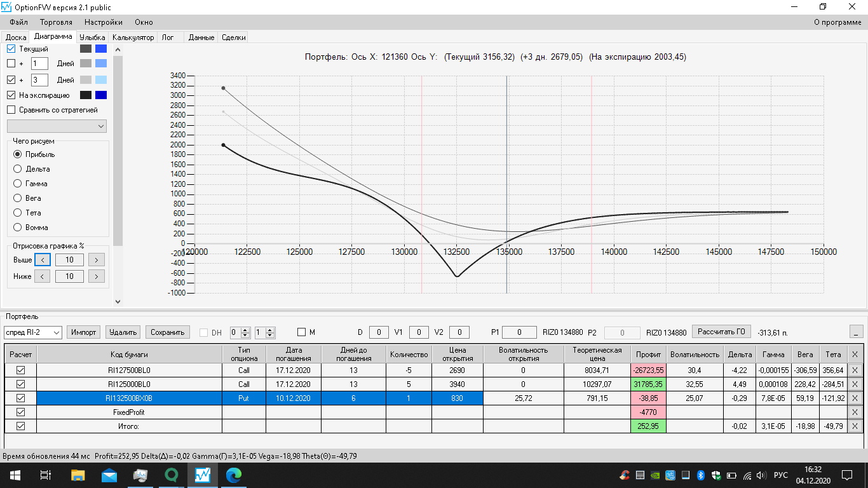Enable Сравнить со стратегией checkbox
The width and height of the screenshot is (868, 488).
coord(11,110)
